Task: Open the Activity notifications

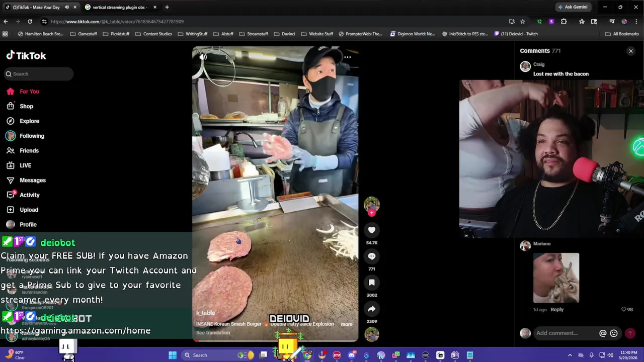Action: click(29, 195)
